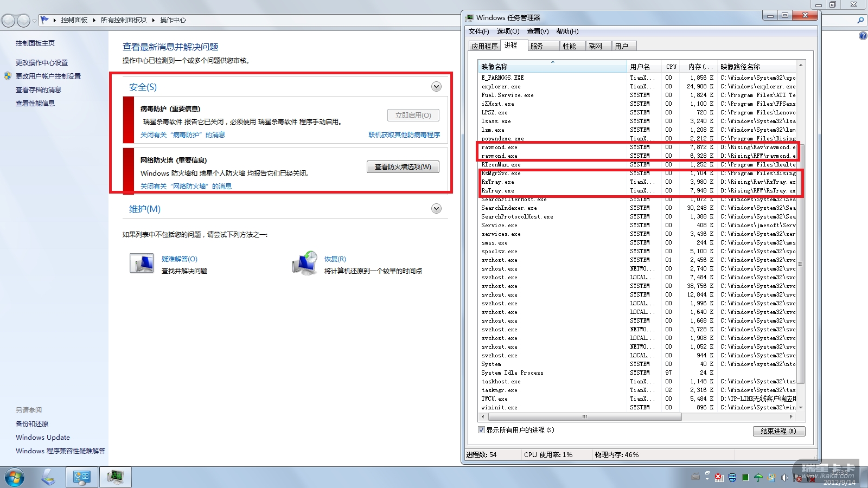This screenshot has height=488, width=868.
Task: Open 查看存档的消息 in the sidebar
Action: pyautogui.click(x=39, y=90)
